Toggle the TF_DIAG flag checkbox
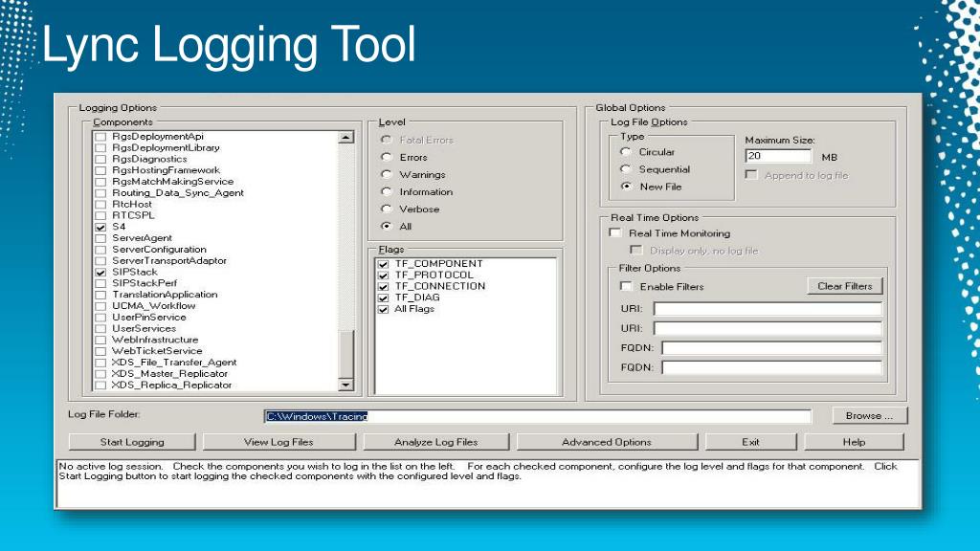Screen dimensions: 980x551 point(384,298)
